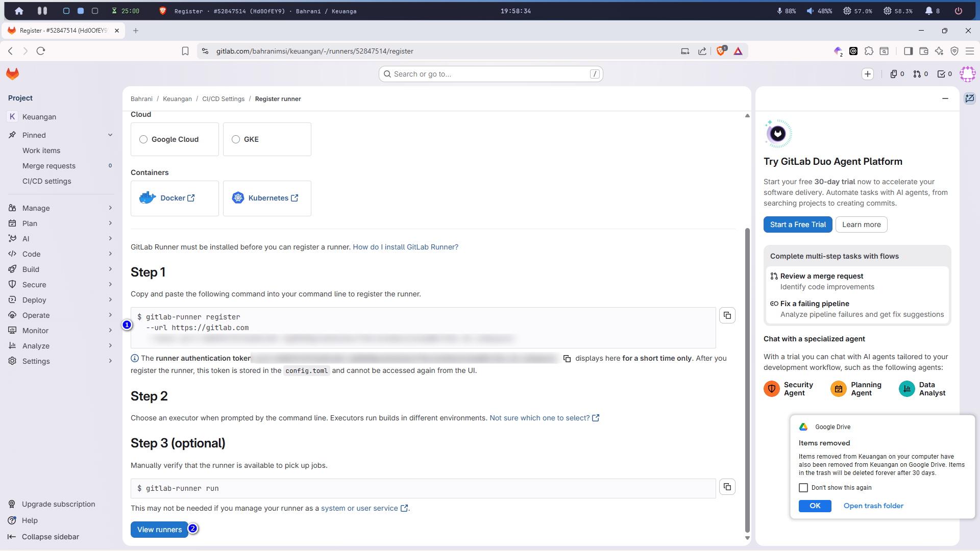The height and width of the screenshot is (551, 980).
Task: Open Upgrade subscription
Action: click(x=52, y=504)
